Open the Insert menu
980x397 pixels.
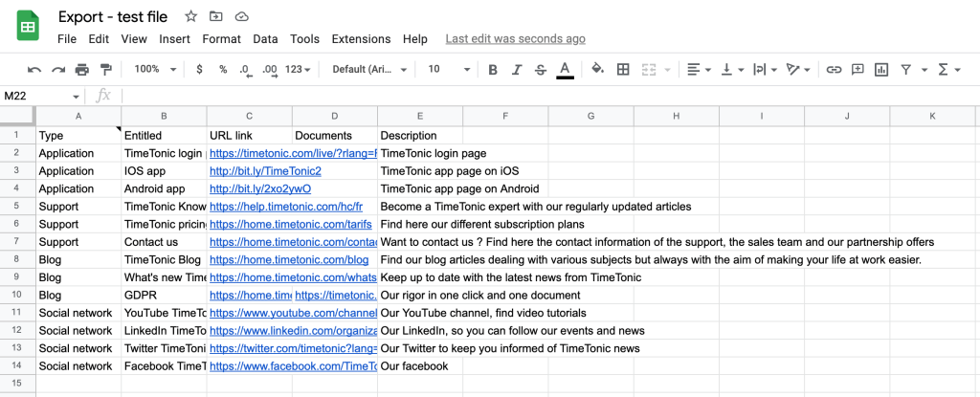(174, 39)
